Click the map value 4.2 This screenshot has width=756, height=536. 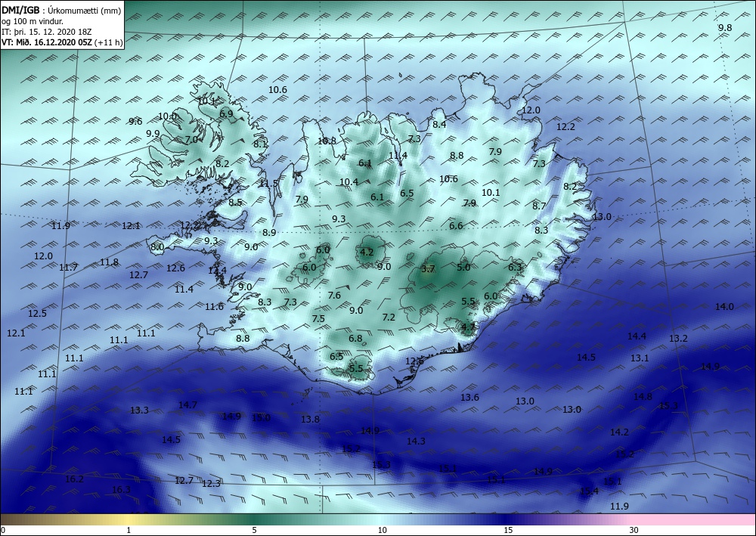(367, 252)
